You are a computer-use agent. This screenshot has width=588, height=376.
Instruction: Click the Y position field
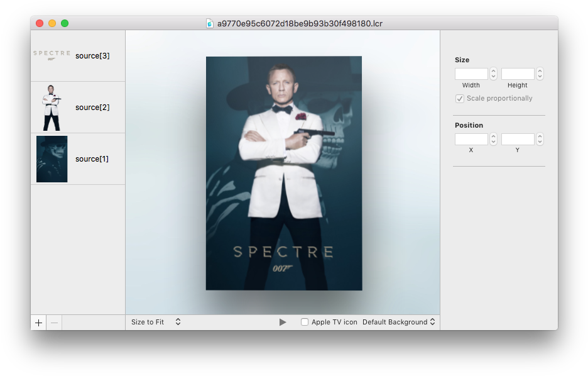click(x=518, y=138)
